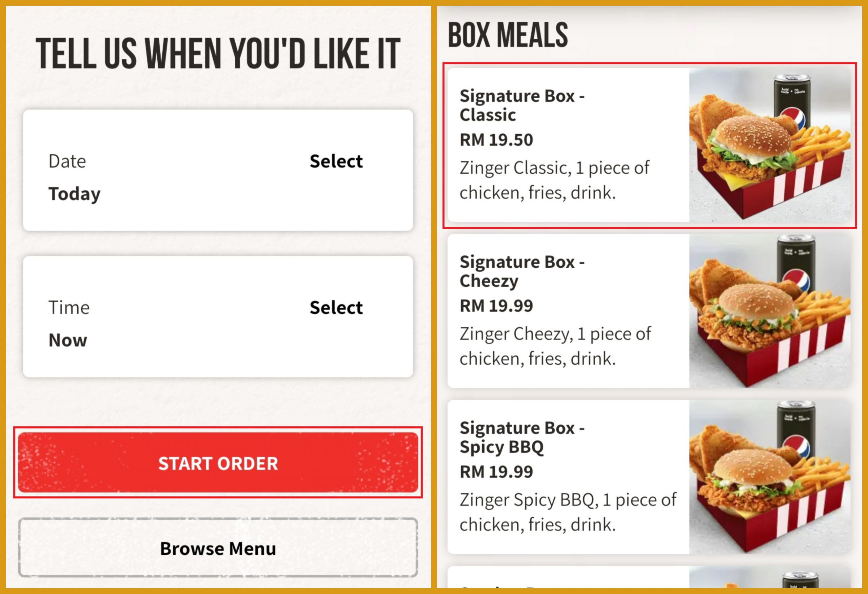This screenshot has width=868, height=594.
Task: Tap the Zinger Cheezy description text
Action: [555, 346]
